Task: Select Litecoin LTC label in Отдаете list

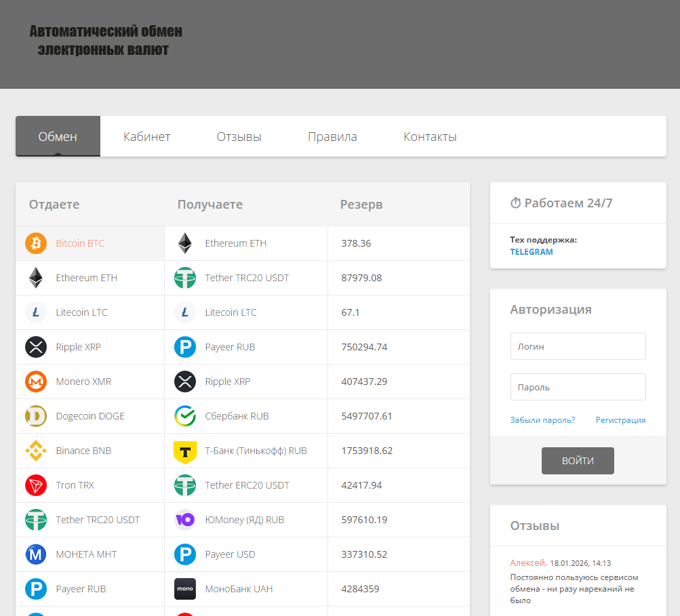Action: [81, 312]
